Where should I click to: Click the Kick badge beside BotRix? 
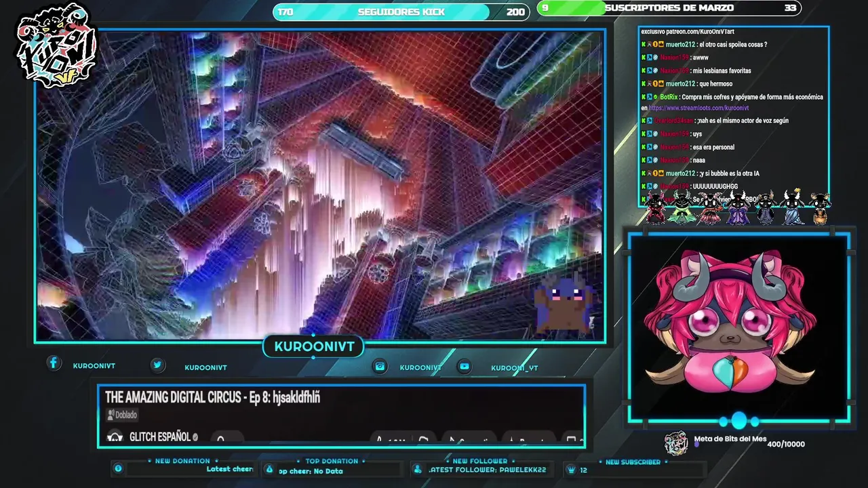pyautogui.click(x=644, y=97)
